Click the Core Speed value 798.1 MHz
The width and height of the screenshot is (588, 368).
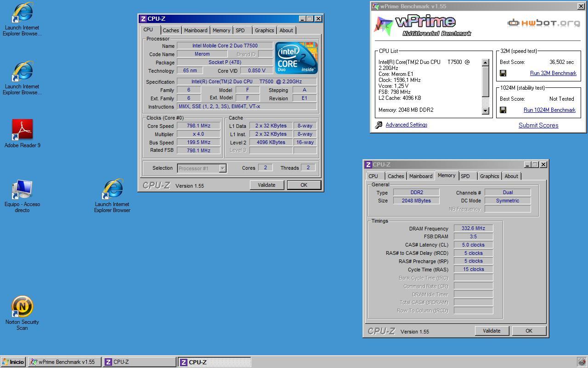(198, 126)
